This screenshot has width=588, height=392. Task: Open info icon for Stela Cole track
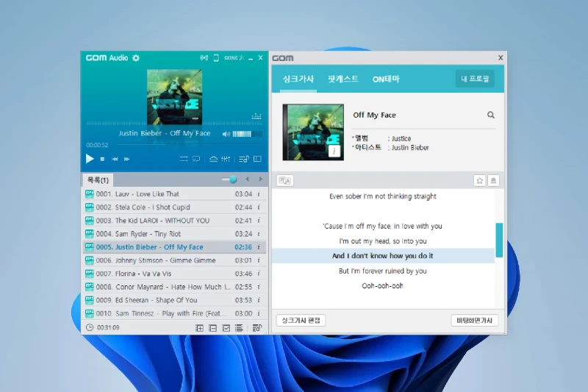pos(259,207)
